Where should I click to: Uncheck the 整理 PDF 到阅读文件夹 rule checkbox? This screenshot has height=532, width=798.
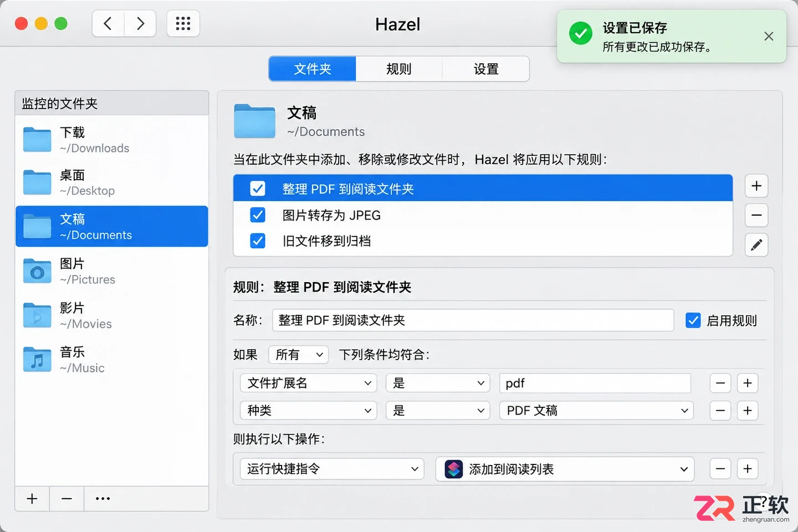(x=258, y=188)
